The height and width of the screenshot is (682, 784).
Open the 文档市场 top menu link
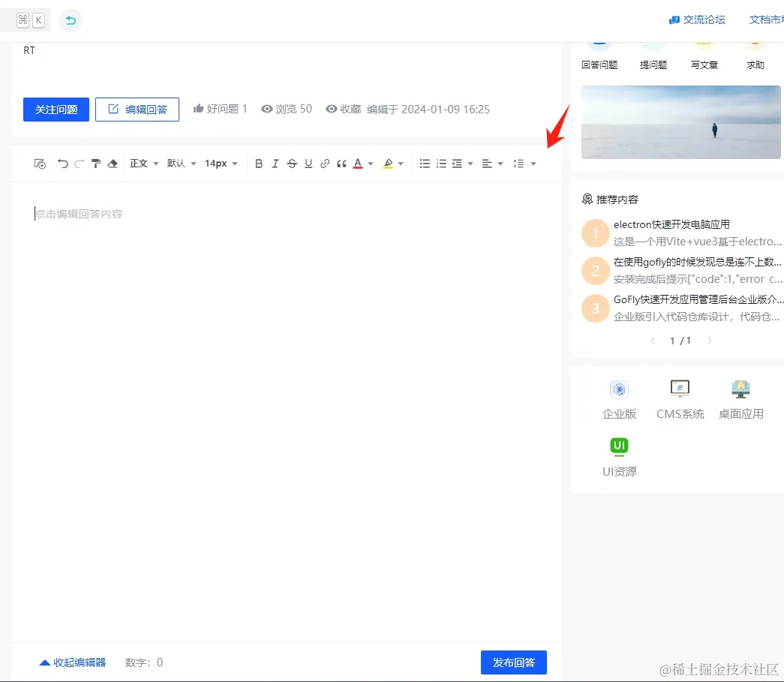(767, 20)
